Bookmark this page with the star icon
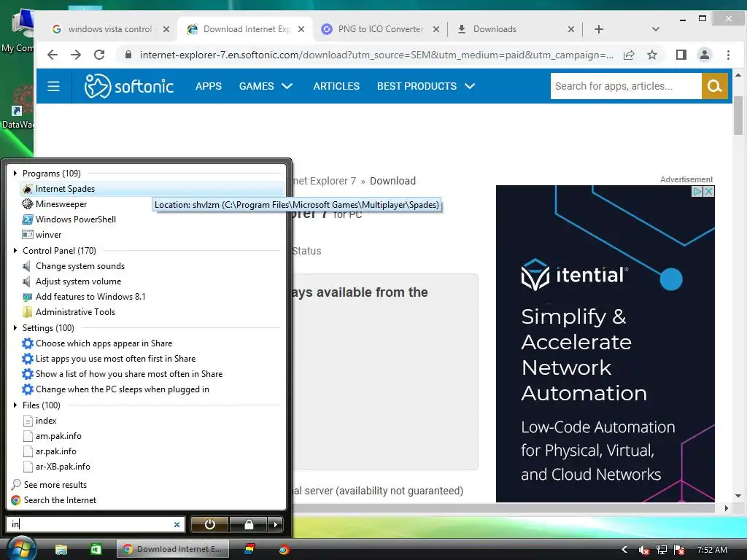Image resolution: width=747 pixels, height=560 pixels. [x=652, y=55]
